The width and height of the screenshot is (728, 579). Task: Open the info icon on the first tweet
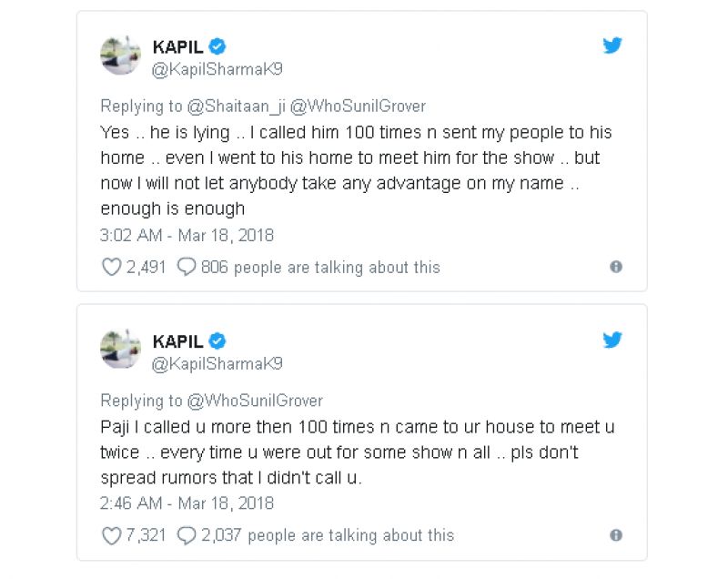pyautogui.click(x=616, y=267)
